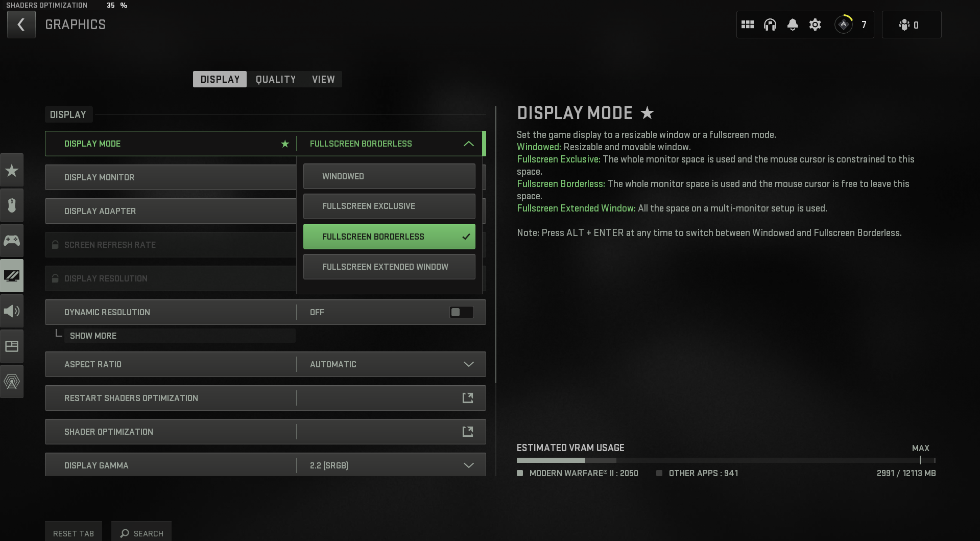The width and height of the screenshot is (980, 541).
Task: Switch to the Quality tab
Action: pos(275,79)
